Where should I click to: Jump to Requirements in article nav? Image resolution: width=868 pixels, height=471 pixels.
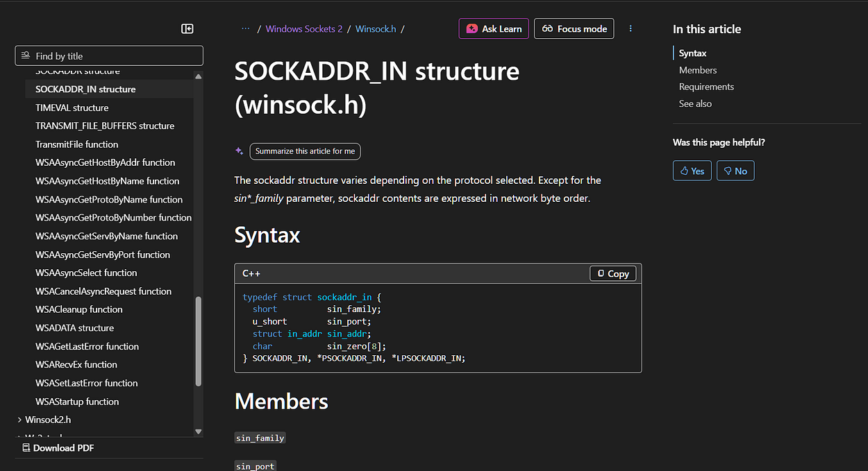pos(706,87)
